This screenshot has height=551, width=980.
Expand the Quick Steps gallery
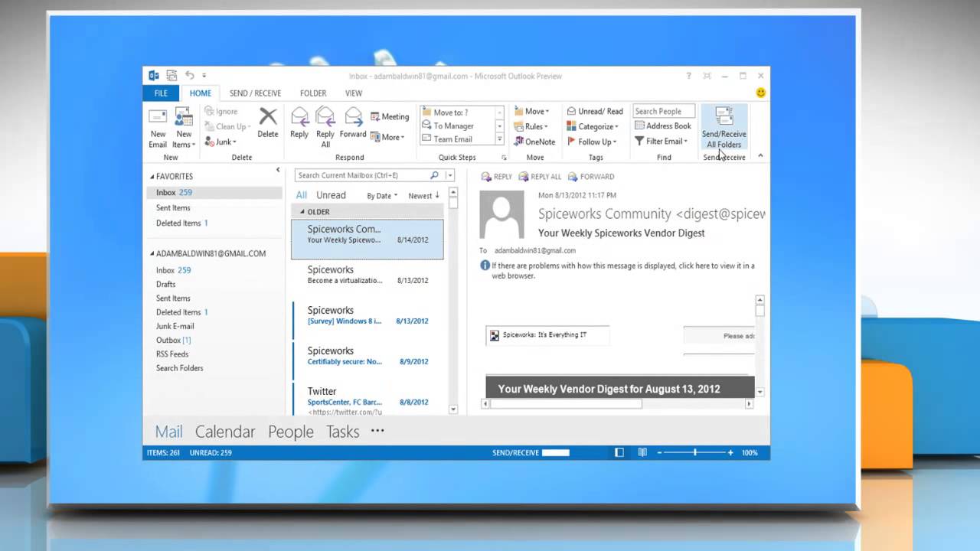[x=499, y=139]
